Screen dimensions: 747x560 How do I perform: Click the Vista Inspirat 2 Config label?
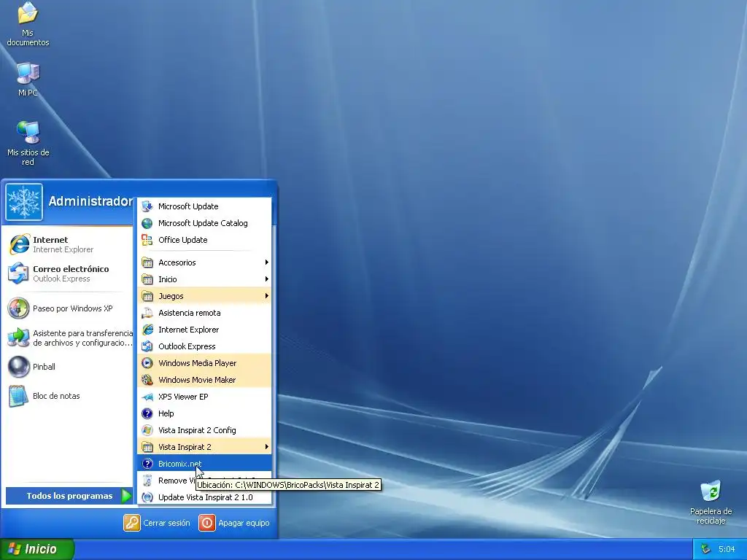[x=197, y=430]
